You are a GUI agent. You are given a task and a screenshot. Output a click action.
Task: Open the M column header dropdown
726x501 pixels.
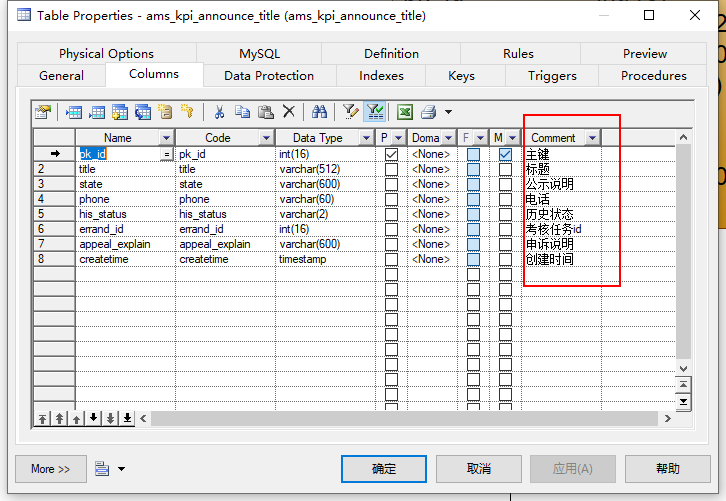[513, 138]
